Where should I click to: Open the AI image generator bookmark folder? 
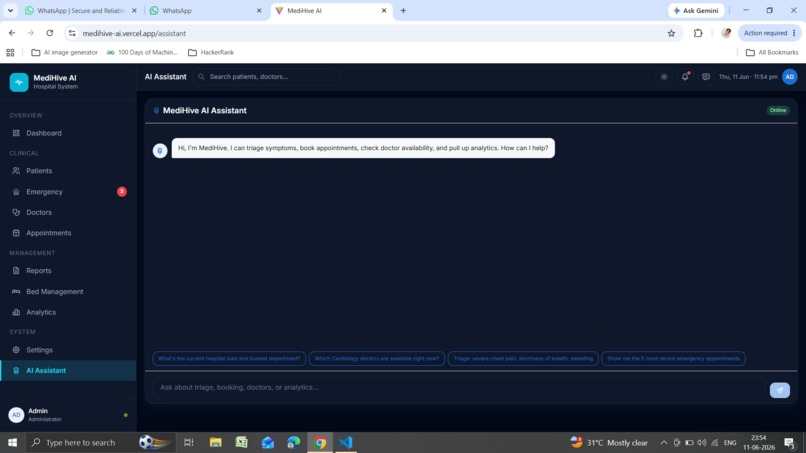[64, 52]
